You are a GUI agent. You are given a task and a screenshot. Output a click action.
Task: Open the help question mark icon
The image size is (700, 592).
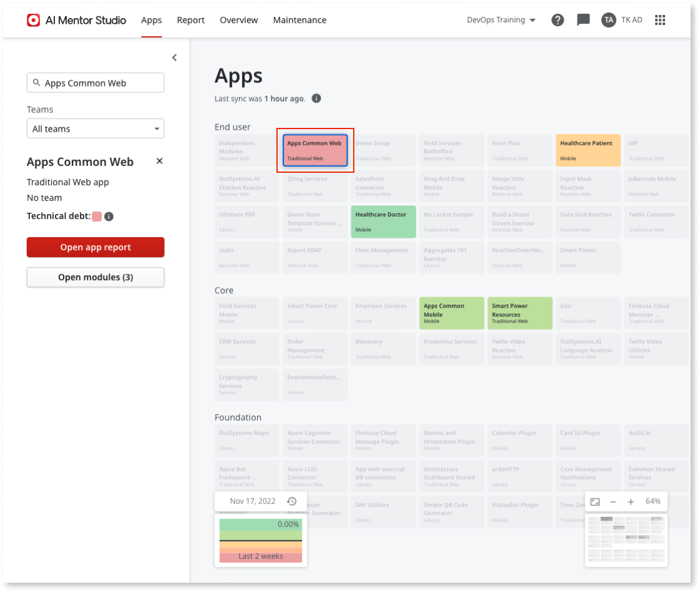pos(557,19)
